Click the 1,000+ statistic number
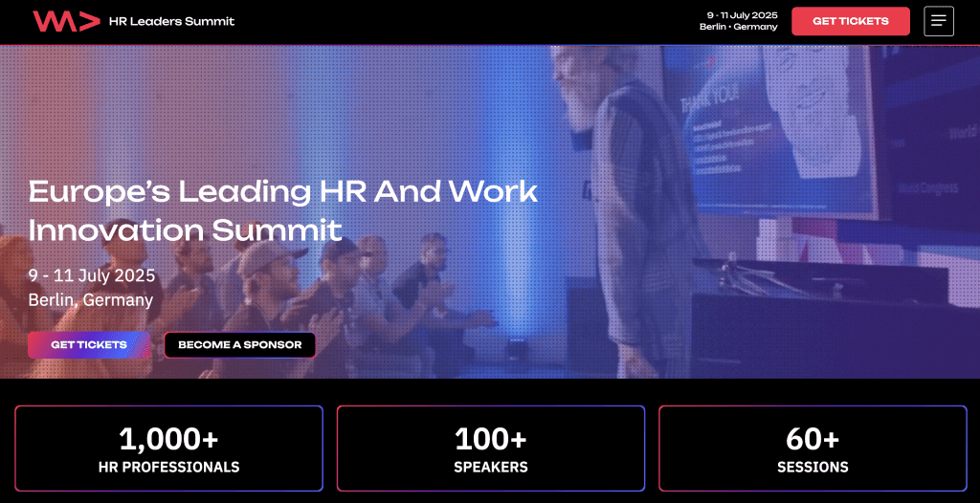Screen dimensions: 980x503 point(168,439)
